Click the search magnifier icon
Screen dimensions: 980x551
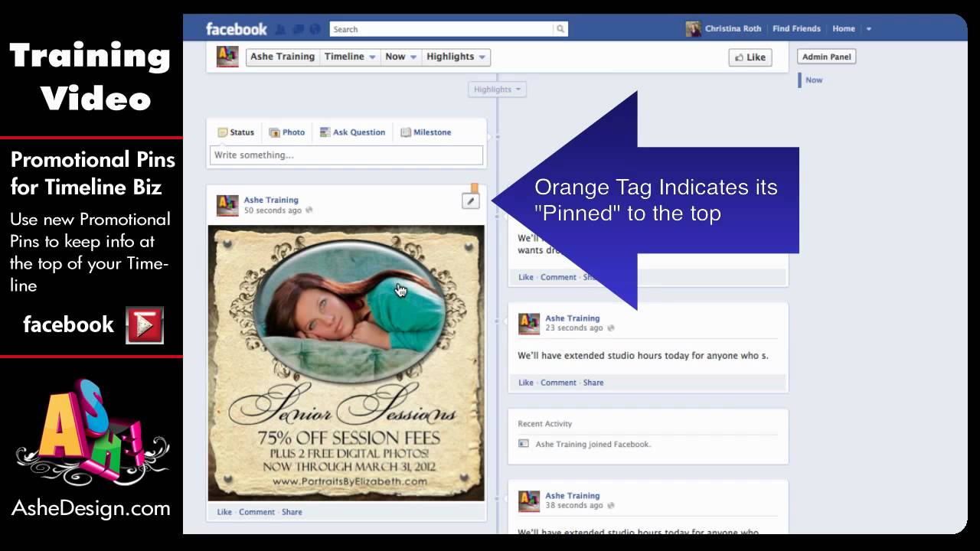coord(560,29)
